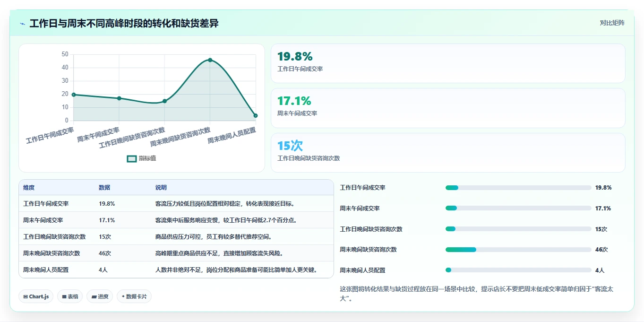644x322 pixels.
Task: Click the 数据卡片 tag chip
Action: coord(134,296)
